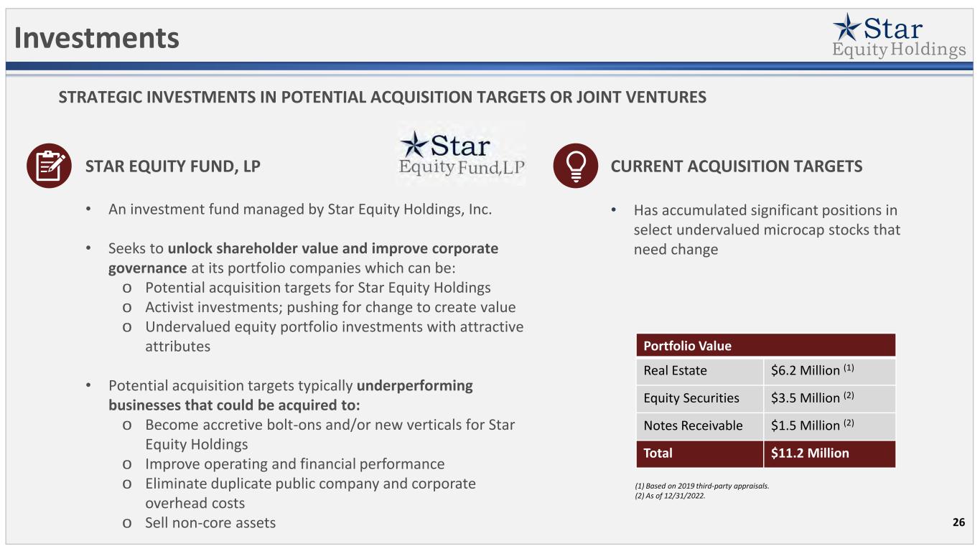This screenshot has height=551, width=980.
Task: Click the slide page number 26
Action: [x=958, y=522]
